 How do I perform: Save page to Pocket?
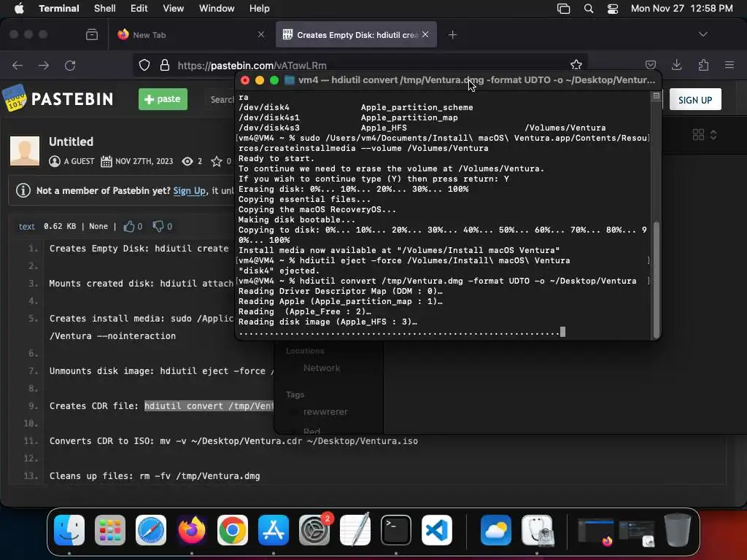tap(650, 65)
